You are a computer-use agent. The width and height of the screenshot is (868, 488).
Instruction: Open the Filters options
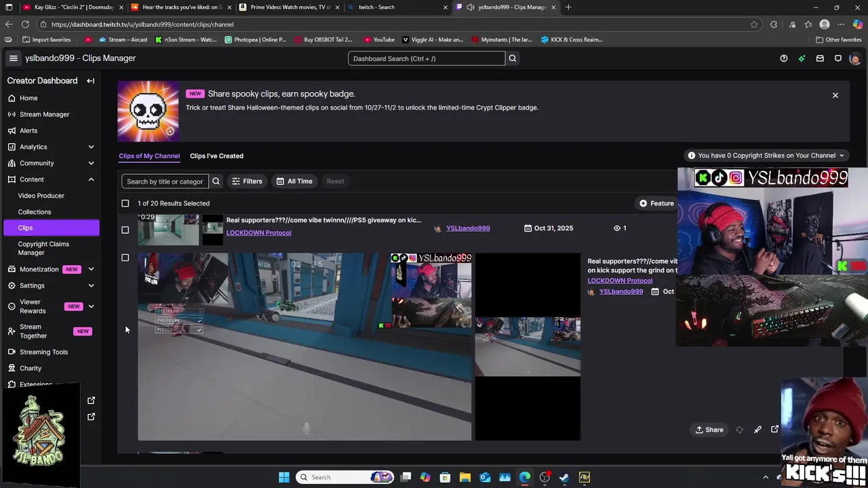(247, 181)
